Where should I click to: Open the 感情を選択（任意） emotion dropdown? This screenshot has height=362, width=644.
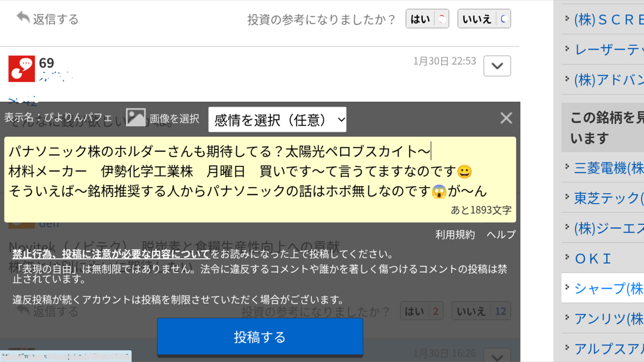pyautogui.click(x=277, y=119)
